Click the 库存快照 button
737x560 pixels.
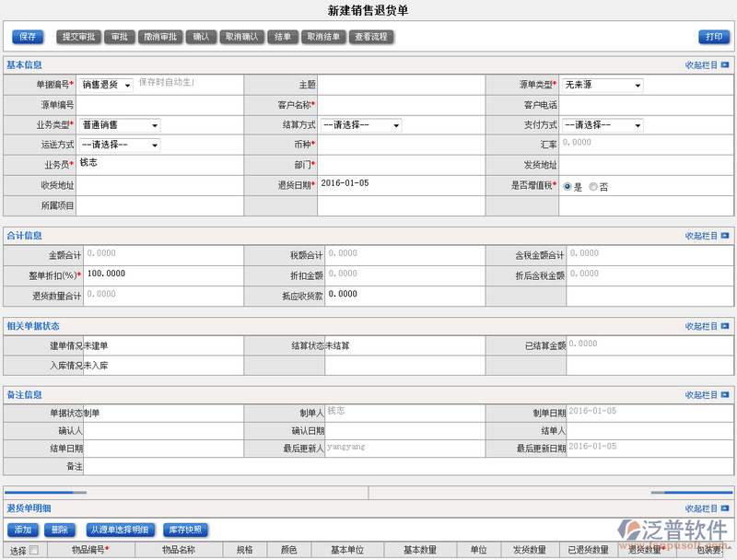[185, 530]
